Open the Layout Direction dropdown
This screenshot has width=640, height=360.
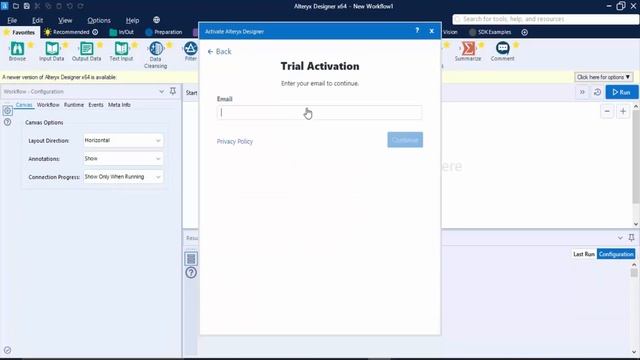pos(123,140)
